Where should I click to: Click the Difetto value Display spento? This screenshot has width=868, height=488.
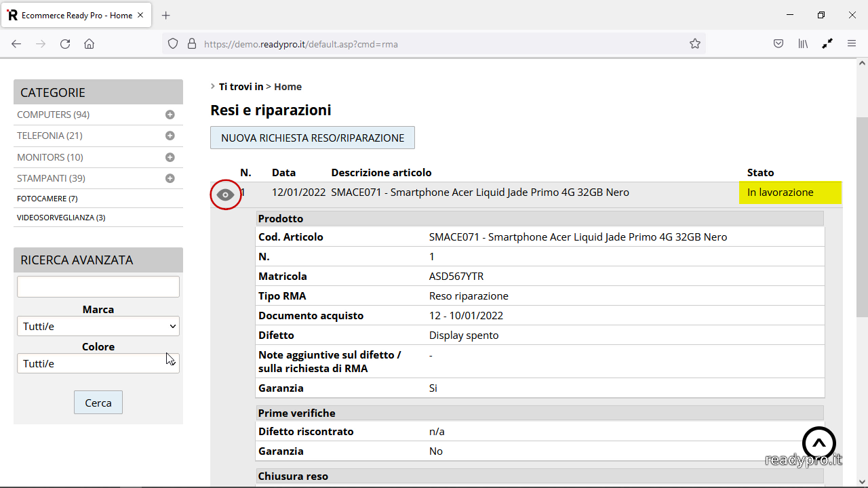(464, 335)
